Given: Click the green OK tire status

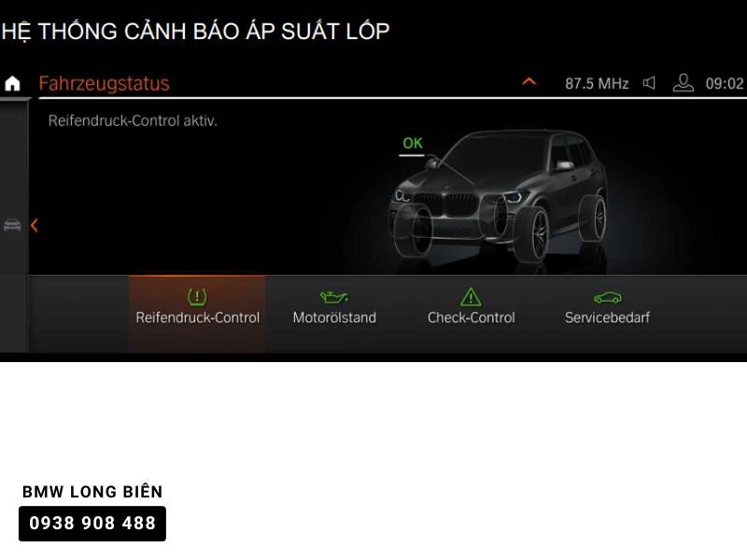Looking at the screenshot, I should [413, 144].
